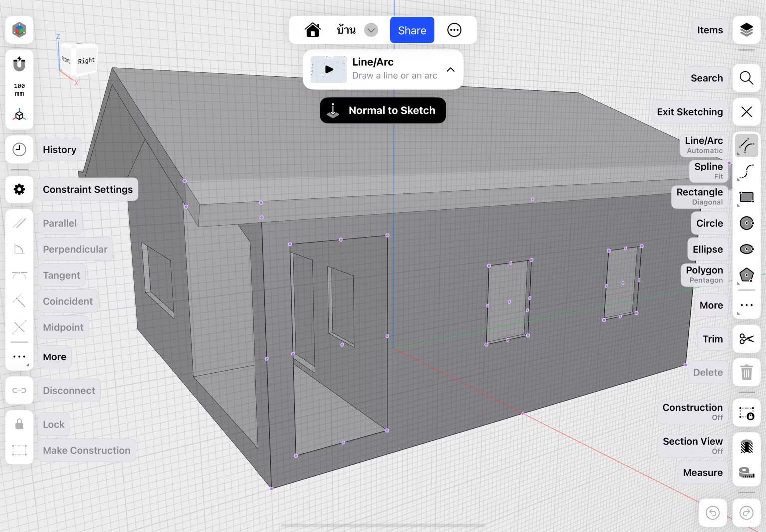
Task: Expand the More sketch tools option
Action: [x=746, y=305]
